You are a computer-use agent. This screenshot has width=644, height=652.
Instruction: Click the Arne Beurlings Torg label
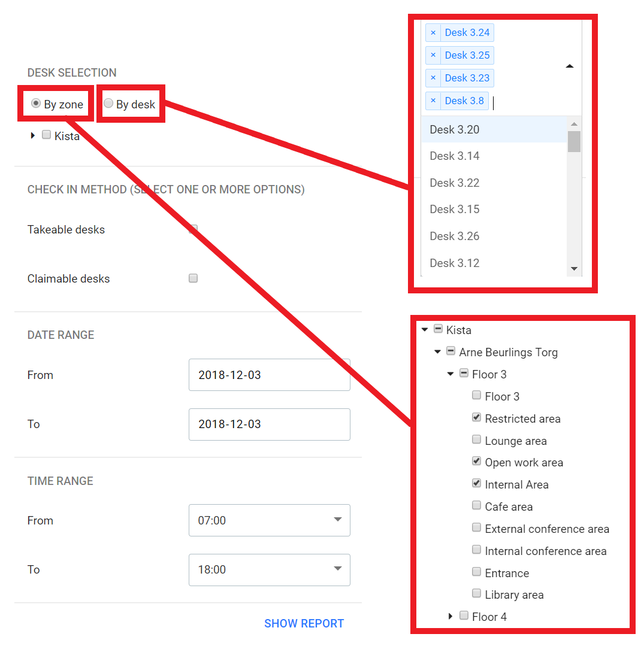[x=509, y=352]
